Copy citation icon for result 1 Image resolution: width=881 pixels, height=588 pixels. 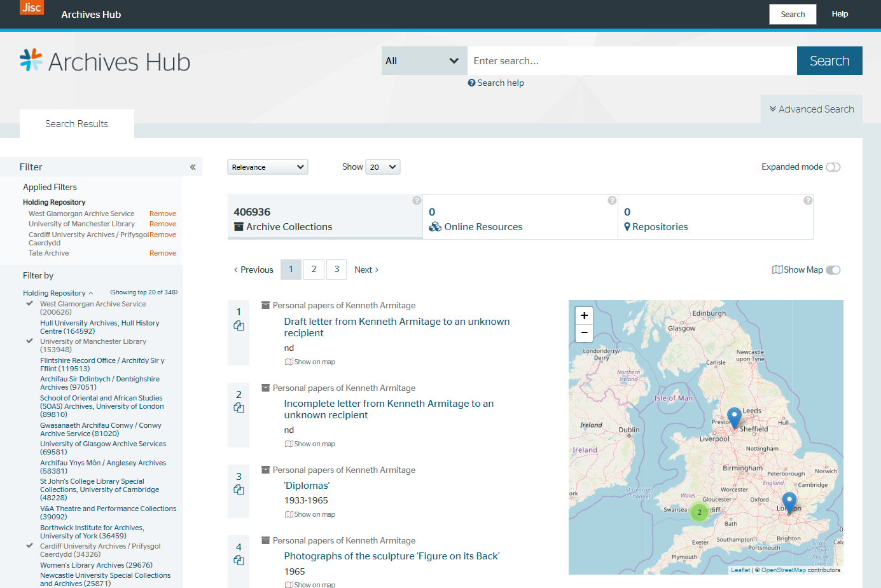[x=239, y=325]
